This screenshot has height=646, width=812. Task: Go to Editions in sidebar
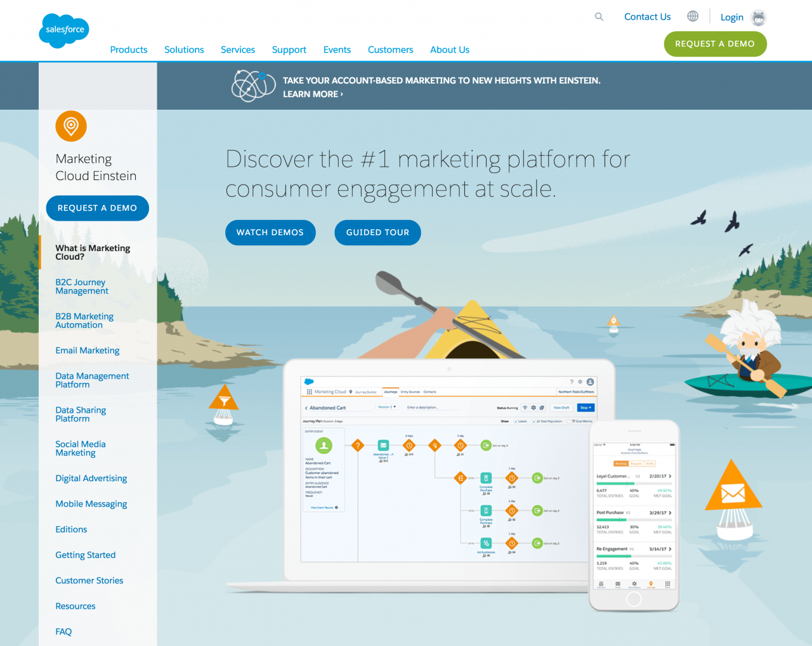click(71, 529)
